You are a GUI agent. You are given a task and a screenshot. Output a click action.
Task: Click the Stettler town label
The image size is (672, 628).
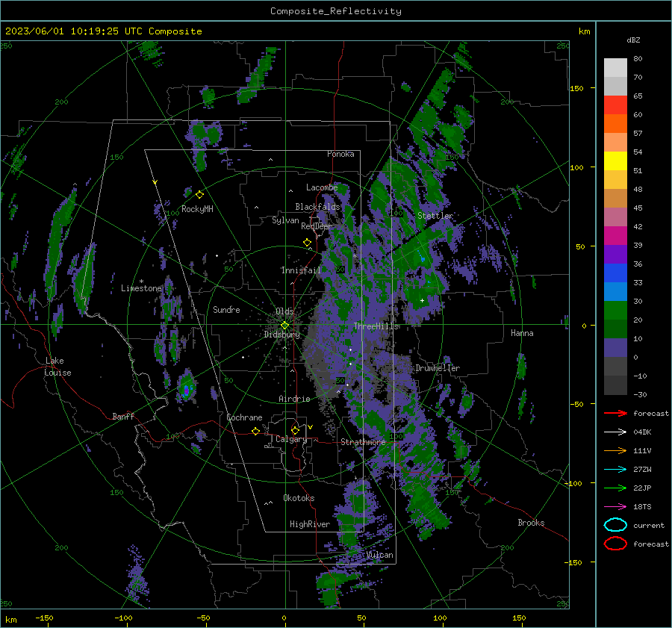pos(435,216)
